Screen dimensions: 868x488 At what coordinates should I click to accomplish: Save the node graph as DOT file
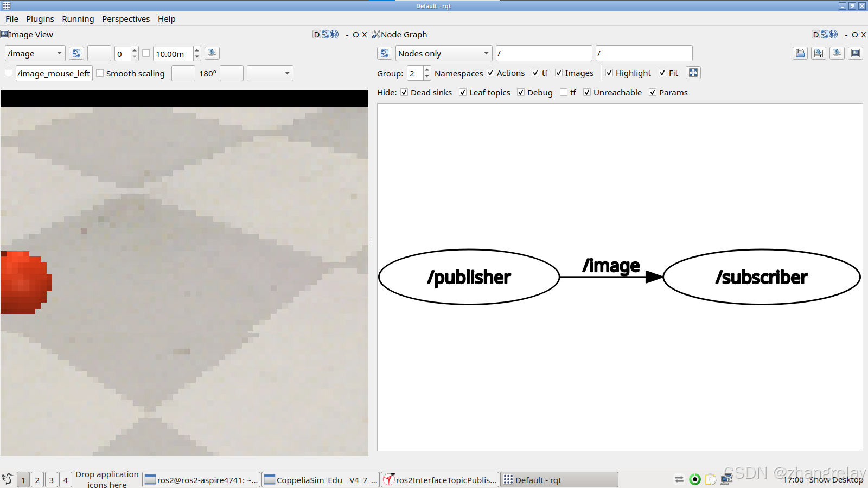tap(818, 53)
